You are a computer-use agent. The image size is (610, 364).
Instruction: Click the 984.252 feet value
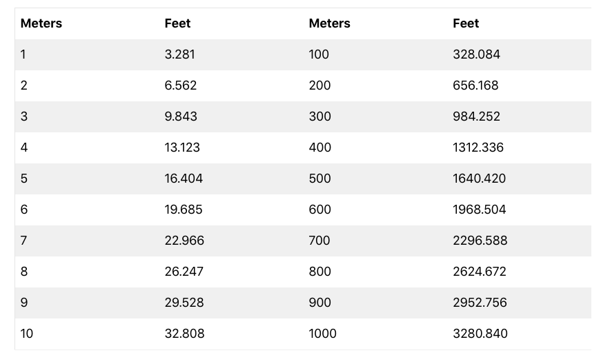click(476, 117)
